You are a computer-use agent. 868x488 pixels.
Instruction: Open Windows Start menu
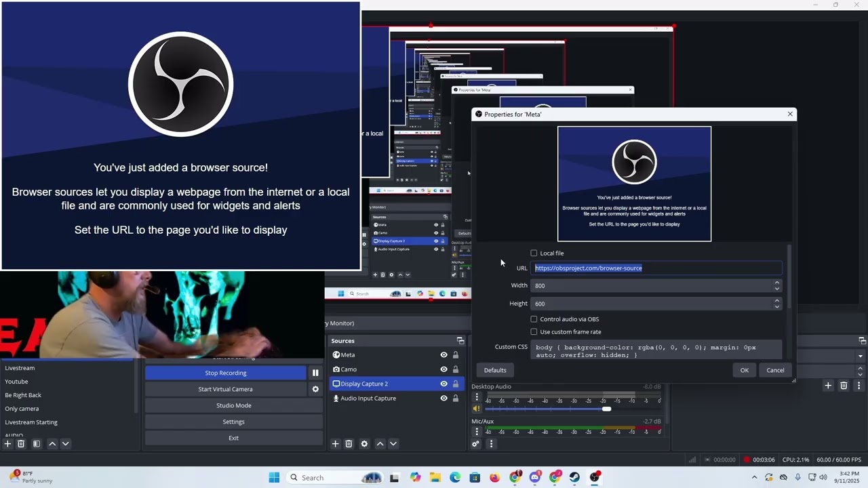click(274, 477)
